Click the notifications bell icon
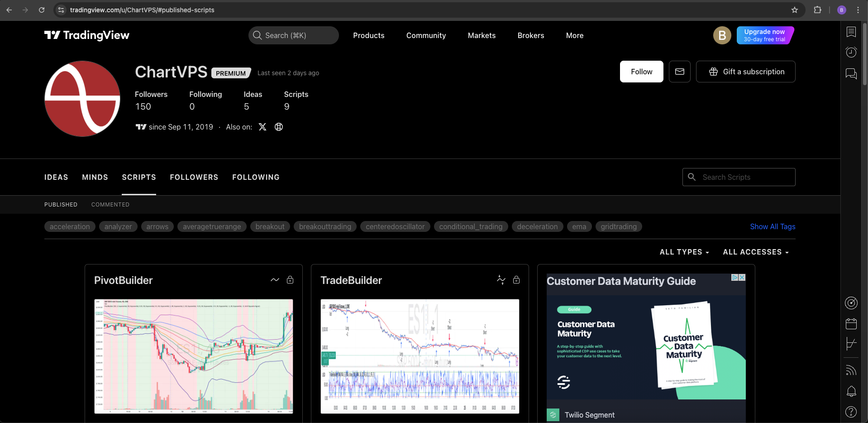This screenshot has height=423, width=868. click(851, 391)
